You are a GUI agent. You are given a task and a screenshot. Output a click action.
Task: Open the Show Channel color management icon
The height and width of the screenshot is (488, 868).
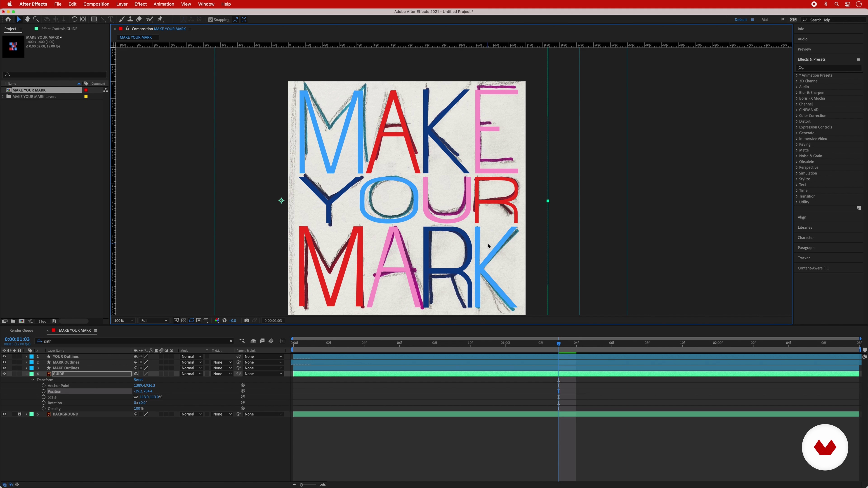[x=217, y=321]
